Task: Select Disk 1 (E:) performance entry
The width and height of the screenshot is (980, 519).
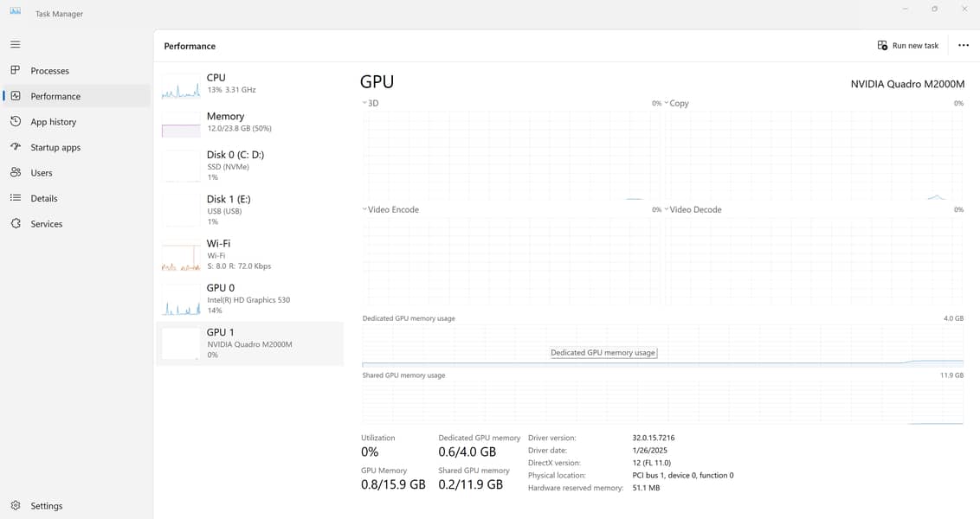Action: 249,210
